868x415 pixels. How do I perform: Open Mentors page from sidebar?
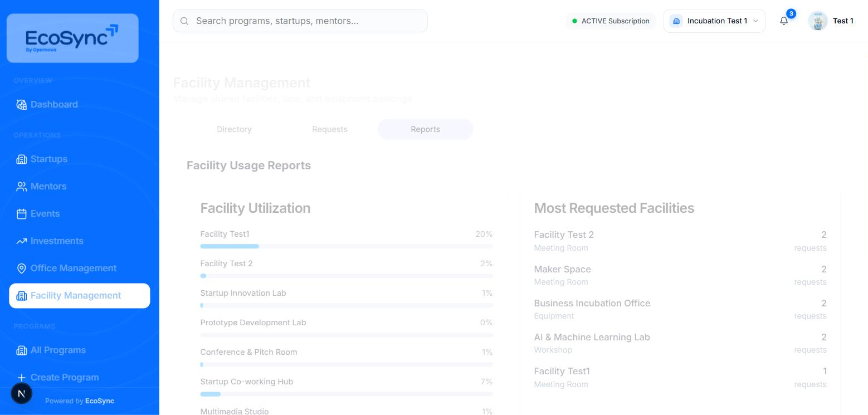coord(80,187)
